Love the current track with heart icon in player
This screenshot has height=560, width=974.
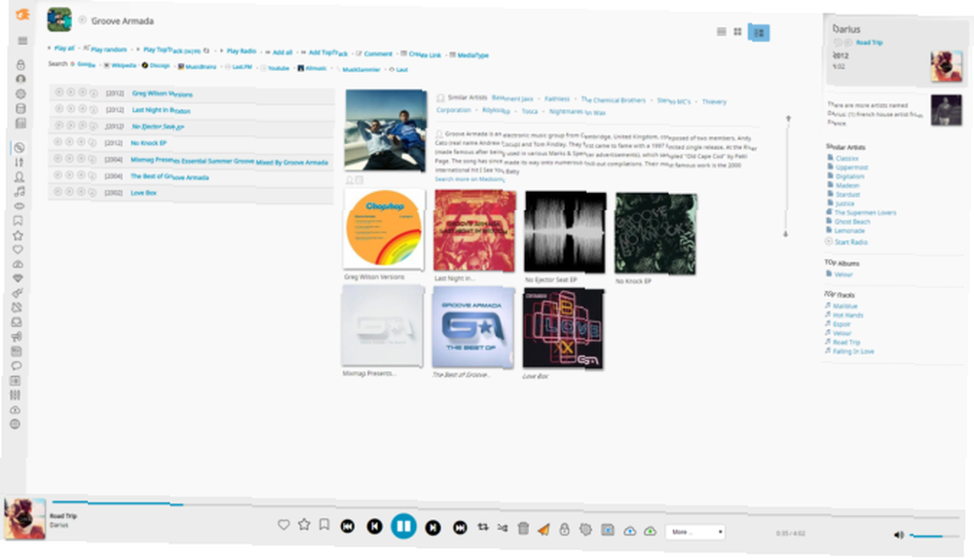pyautogui.click(x=283, y=525)
